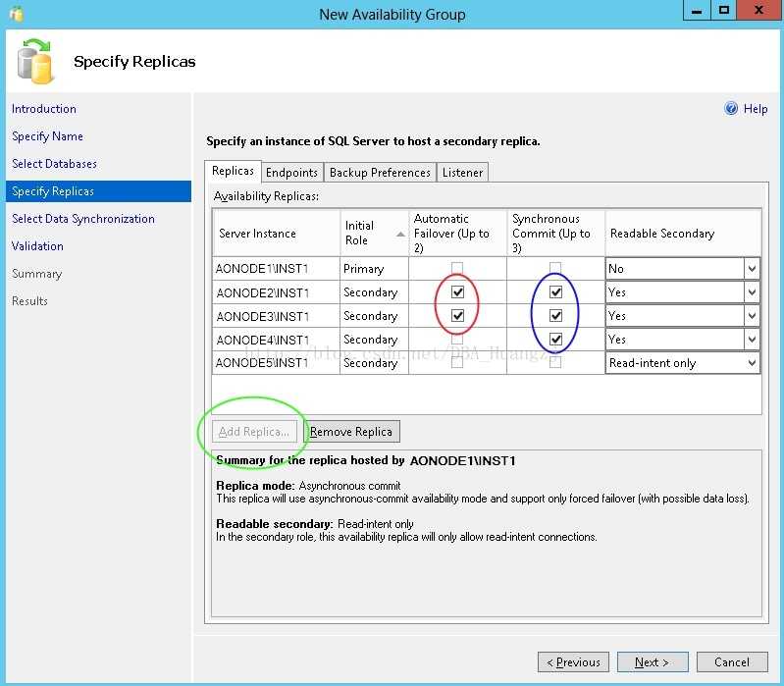
Task: Uncheck Synchronous Commit for AONODE3\INST1
Action: [555, 315]
